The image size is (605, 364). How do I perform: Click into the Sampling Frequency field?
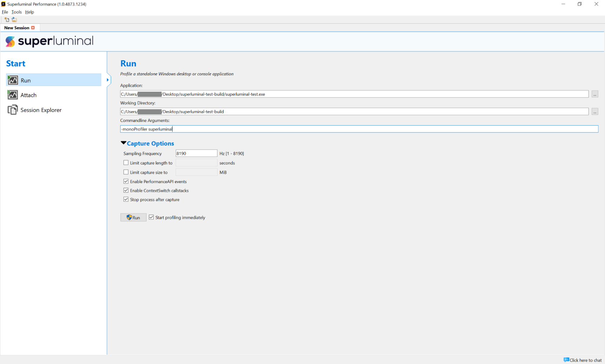coord(196,153)
